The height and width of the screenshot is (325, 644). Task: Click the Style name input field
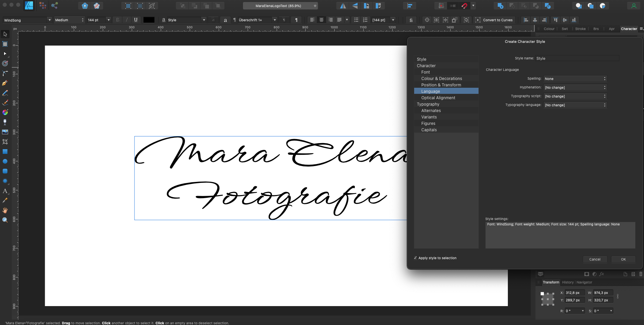tap(577, 58)
